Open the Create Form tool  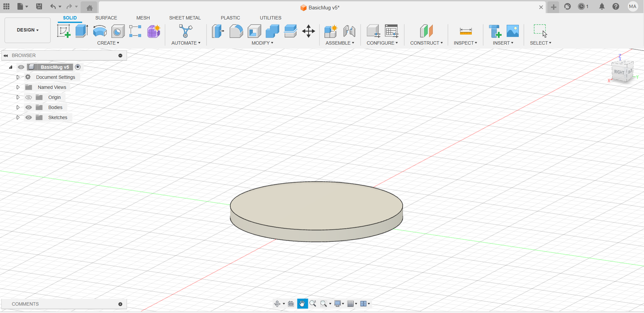(x=153, y=31)
